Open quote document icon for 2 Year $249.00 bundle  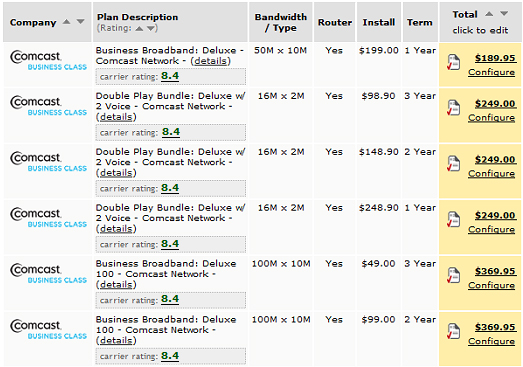pyautogui.click(x=453, y=164)
